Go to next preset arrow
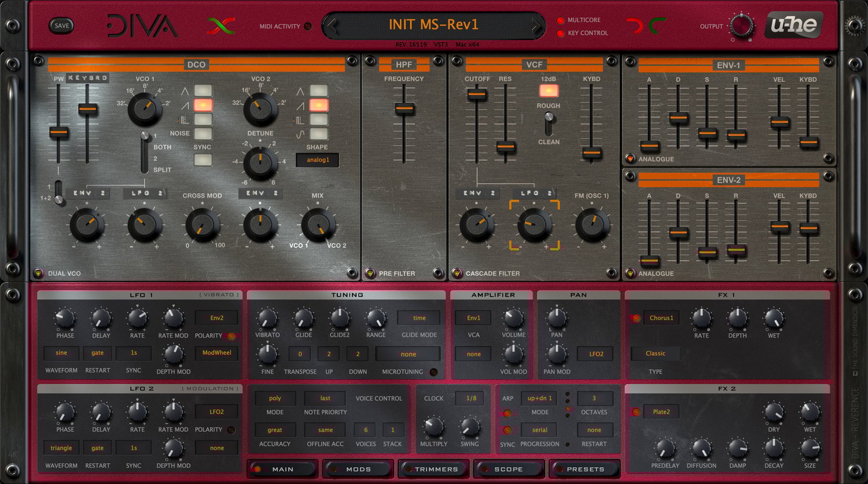 pos(536,26)
